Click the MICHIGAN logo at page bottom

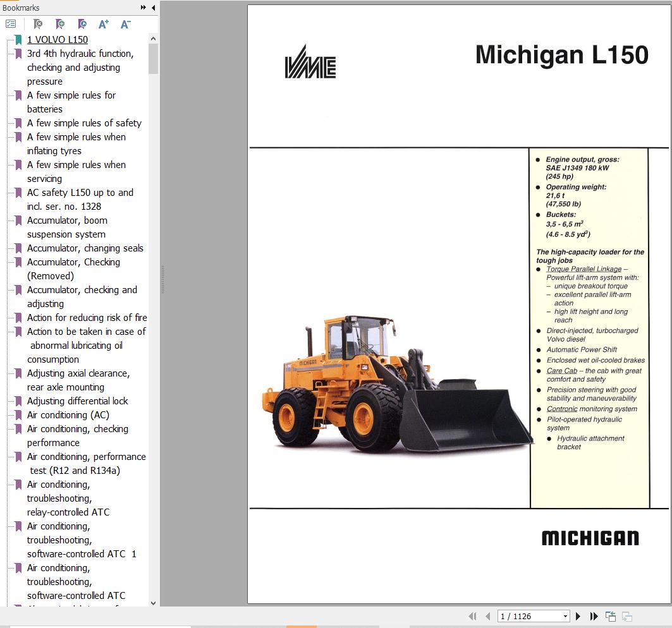[590, 538]
